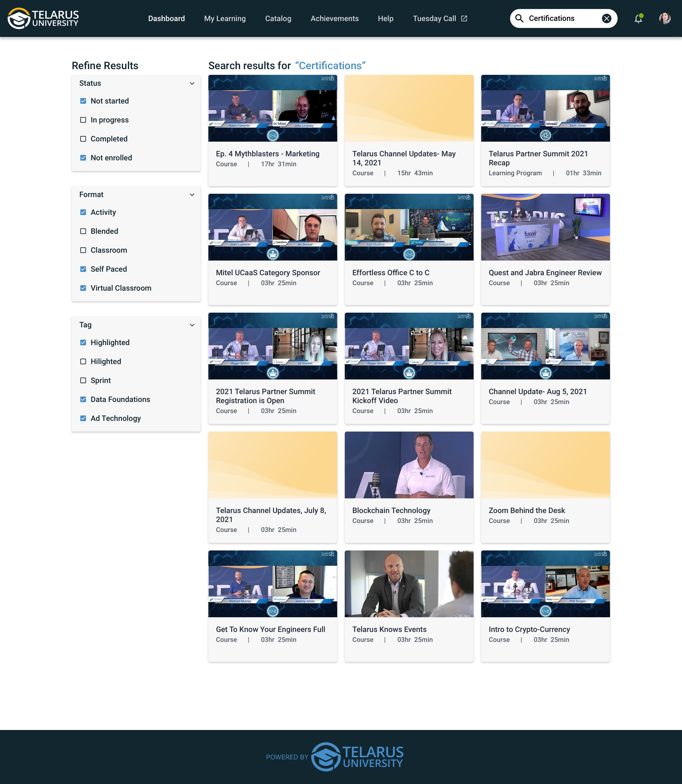This screenshot has width=682, height=784.
Task: Uncheck the Virtual Classroom filter
Action: click(83, 288)
